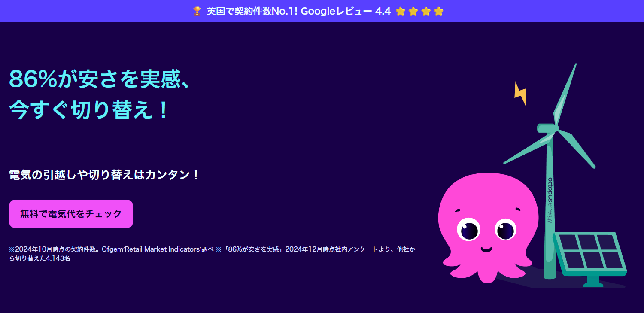Click the Ofgem 'Retail Market Indicators' footnote text
Image resolution: width=644 pixels, height=313 pixels.
click(158, 249)
